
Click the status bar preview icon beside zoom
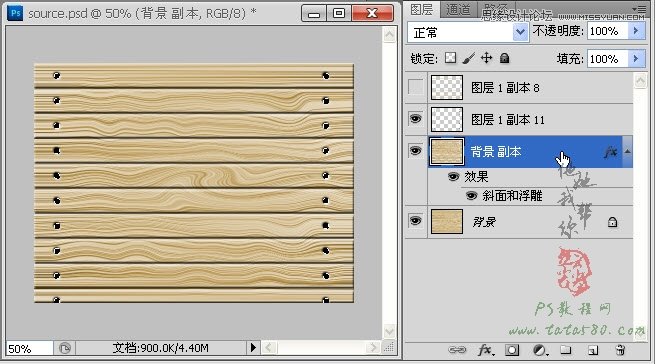(64, 348)
